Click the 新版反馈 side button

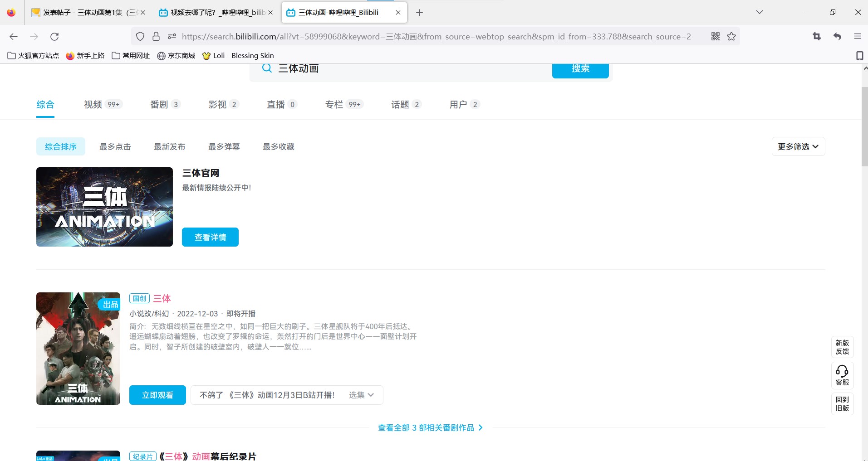tap(842, 347)
